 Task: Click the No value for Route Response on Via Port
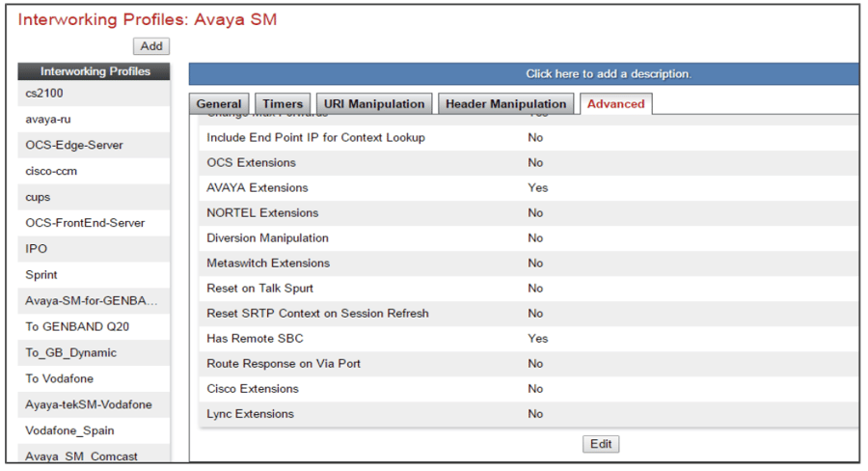(535, 364)
